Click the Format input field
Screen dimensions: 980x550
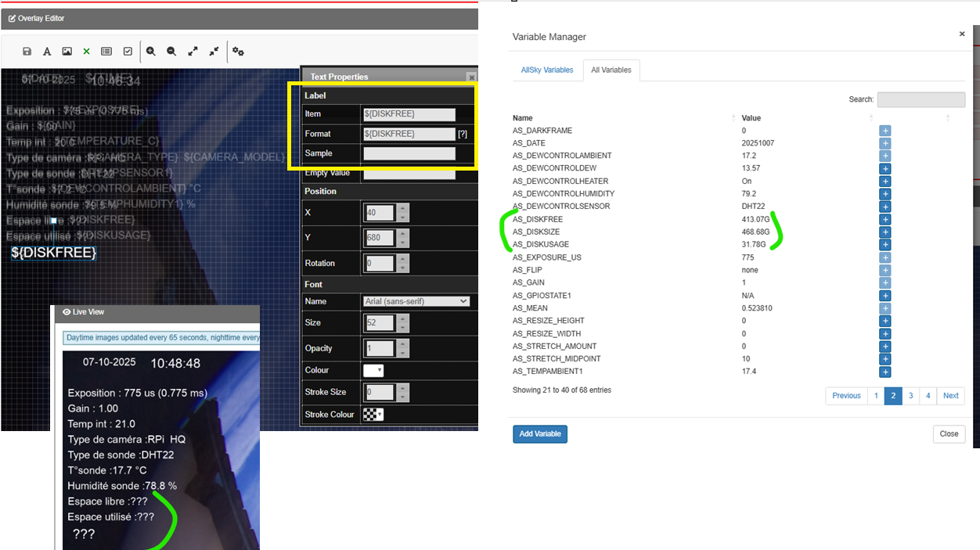pyautogui.click(x=409, y=134)
